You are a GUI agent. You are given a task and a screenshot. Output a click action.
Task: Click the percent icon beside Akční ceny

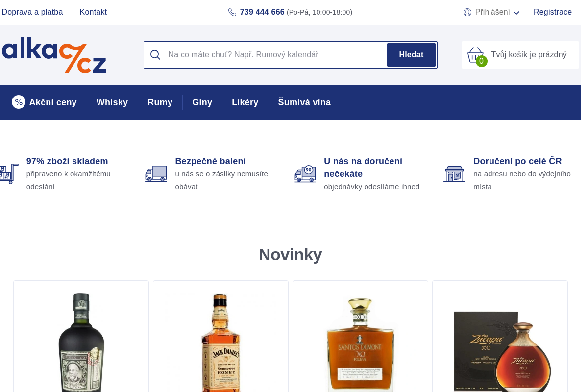click(19, 102)
